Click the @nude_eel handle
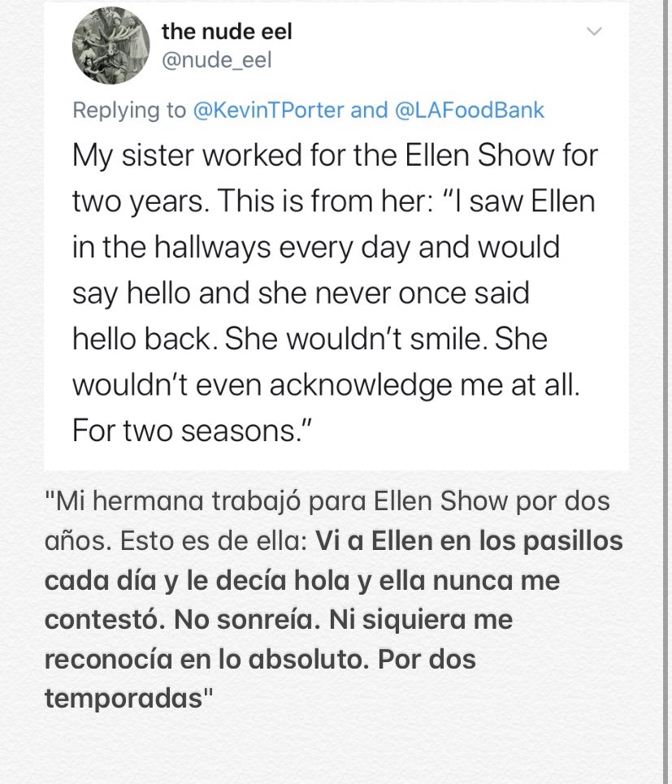 216,60
